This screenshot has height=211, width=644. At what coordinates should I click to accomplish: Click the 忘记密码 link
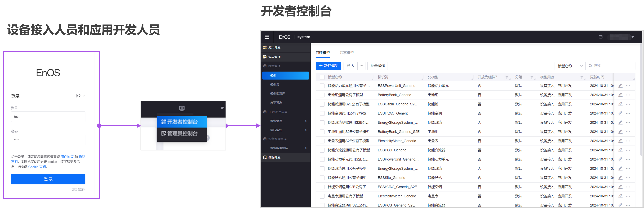pos(79,189)
